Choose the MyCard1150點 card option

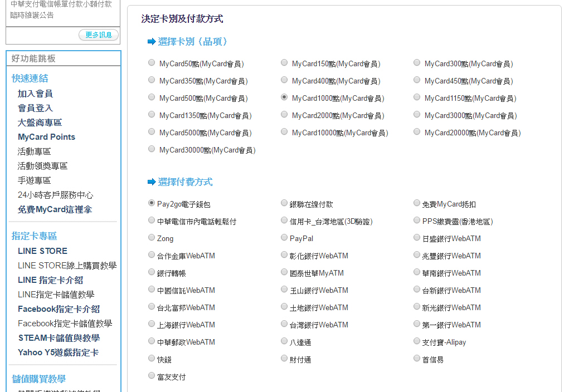click(x=417, y=97)
